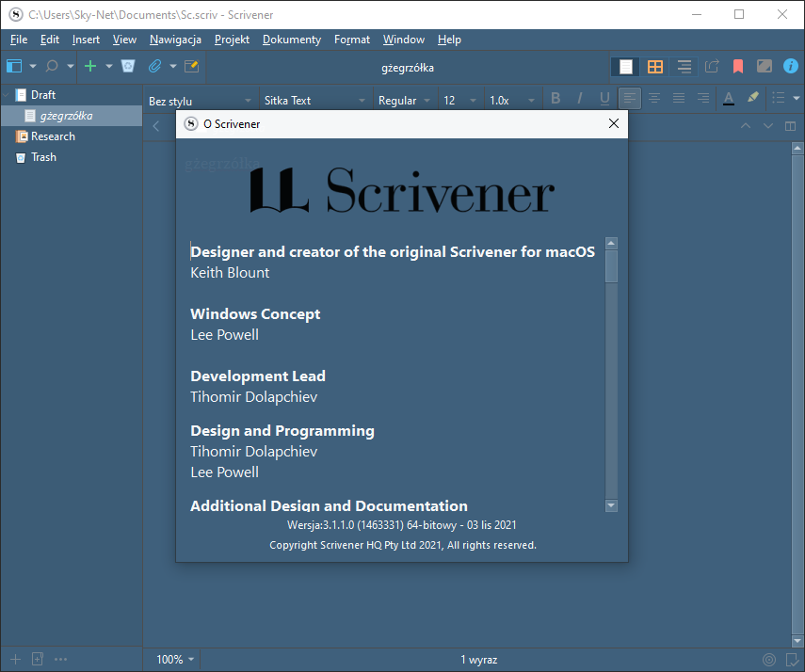The image size is (805, 672).
Task: Click the editor back navigation arrow
Action: [x=156, y=126]
